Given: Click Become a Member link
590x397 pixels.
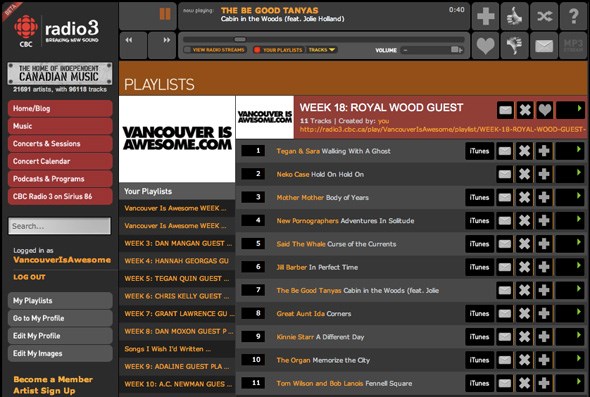Looking at the screenshot, I should click(53, 379).
